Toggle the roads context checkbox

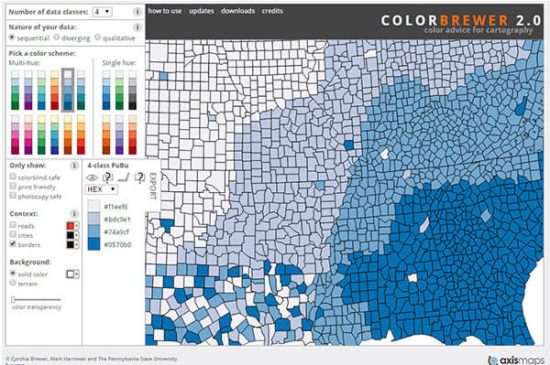pos(13,224)
